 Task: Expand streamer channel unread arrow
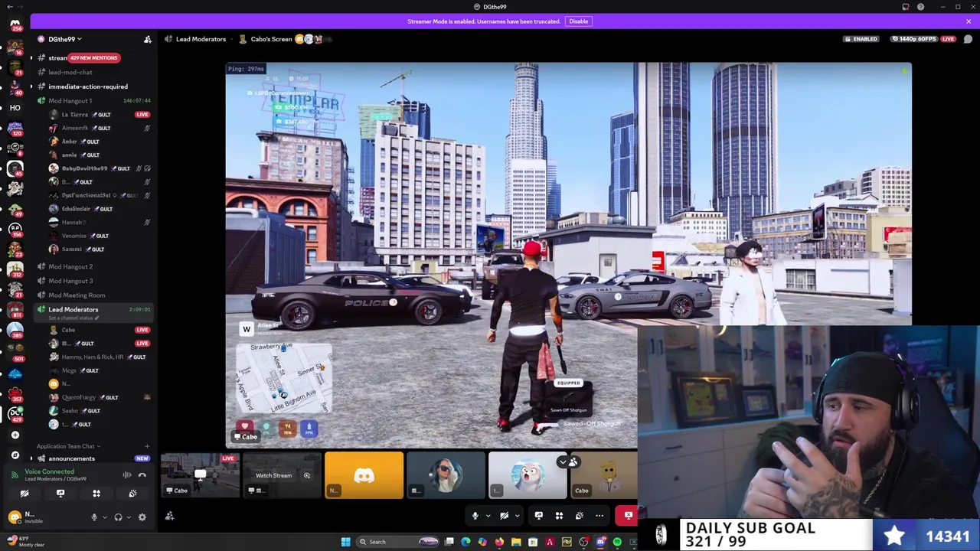tap(31, 58)
